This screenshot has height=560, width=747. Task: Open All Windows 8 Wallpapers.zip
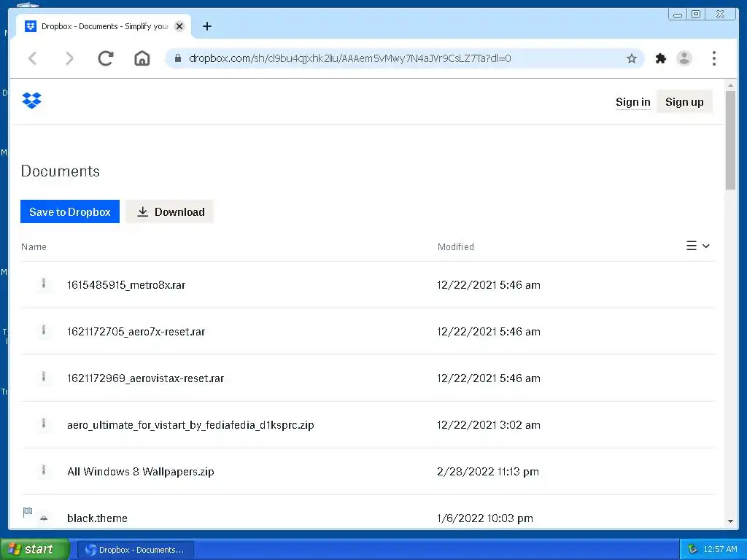[x=141, y=472]
